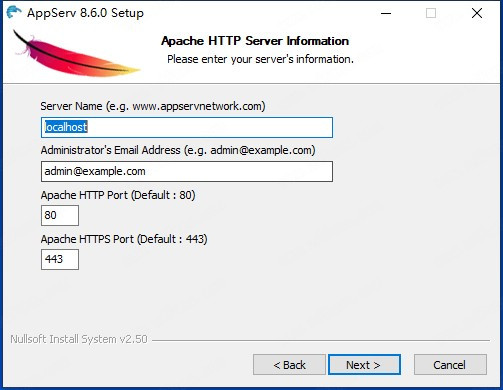Viewport: 503px width, 390px height.
Task: Click the Server Name input field
Action: [187, 127]
